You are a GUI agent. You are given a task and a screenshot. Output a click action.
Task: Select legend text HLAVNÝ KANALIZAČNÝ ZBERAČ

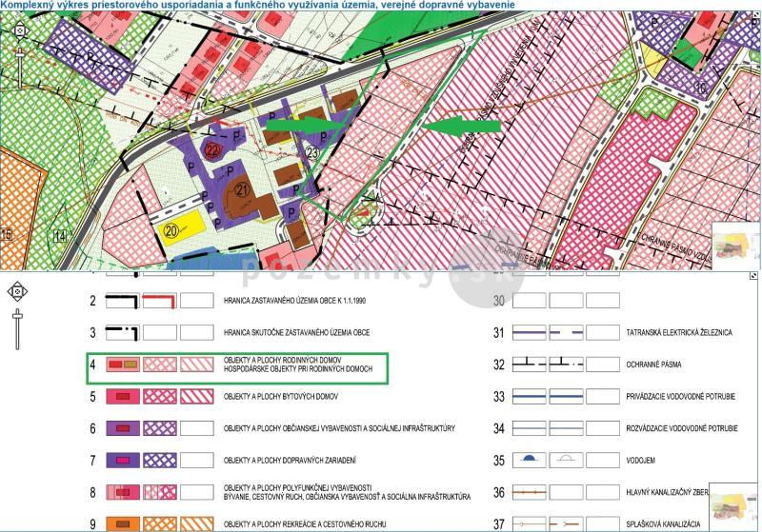668,493
